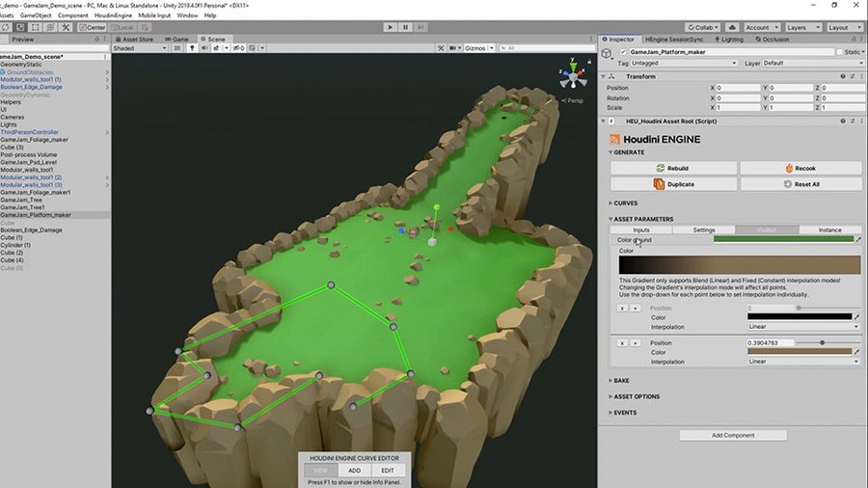Click green Y axis on orientation gizmo

pyautogui.click(x=574, y=67)
